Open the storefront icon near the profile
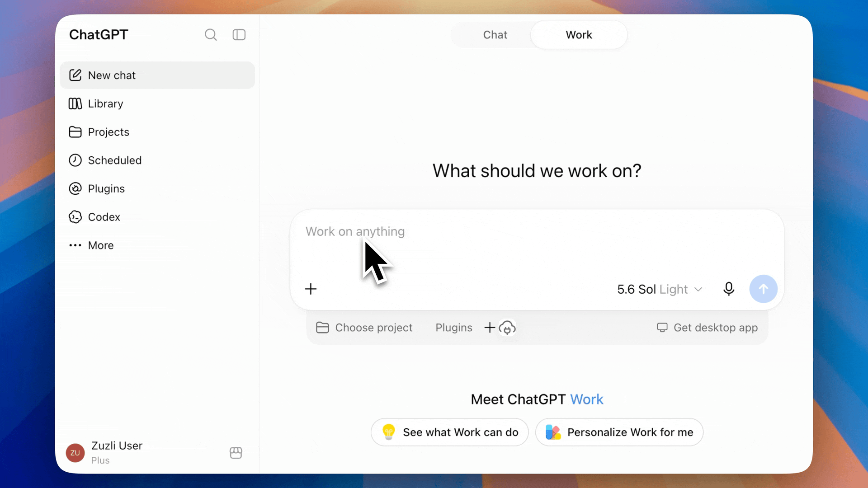Screen dimensions: 868x488 (236, 453)
